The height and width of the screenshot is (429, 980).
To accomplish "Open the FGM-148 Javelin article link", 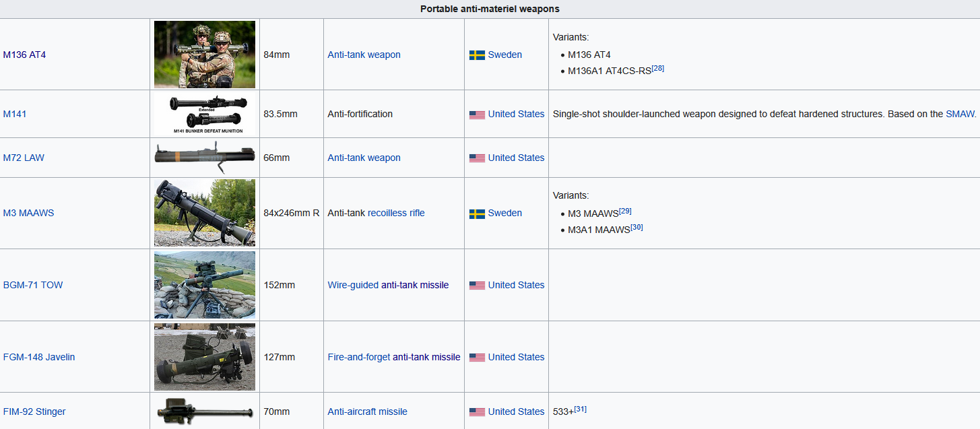I will pos(39,357).
